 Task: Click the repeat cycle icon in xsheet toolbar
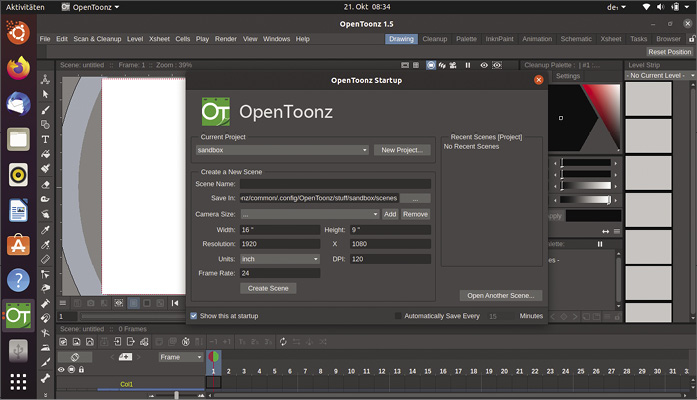click(283, 342)
